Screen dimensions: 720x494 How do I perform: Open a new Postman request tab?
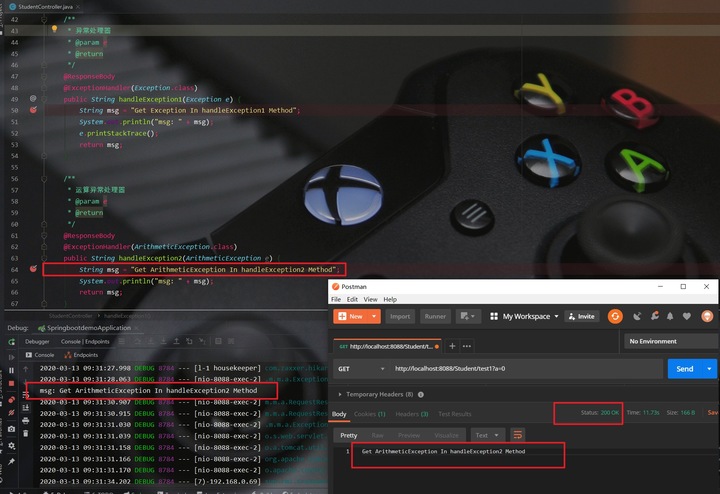pyautogui.click(x=452, y=346)
